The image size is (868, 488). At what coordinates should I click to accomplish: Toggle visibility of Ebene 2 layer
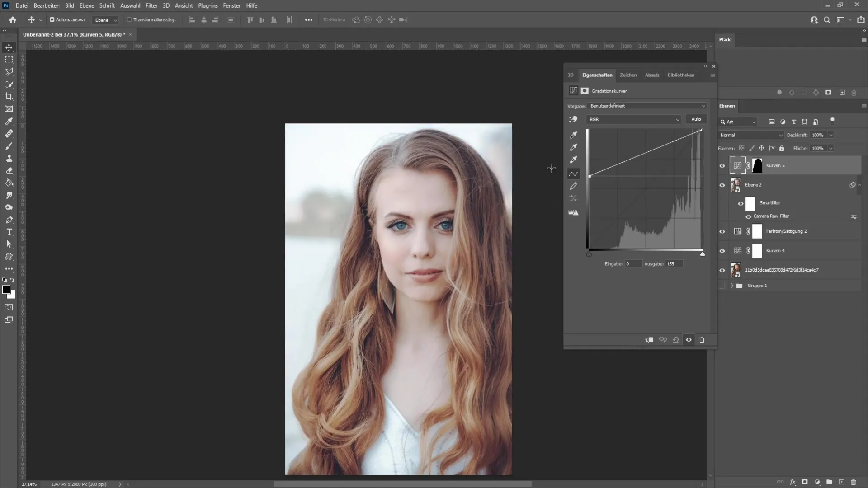point(722,185)
